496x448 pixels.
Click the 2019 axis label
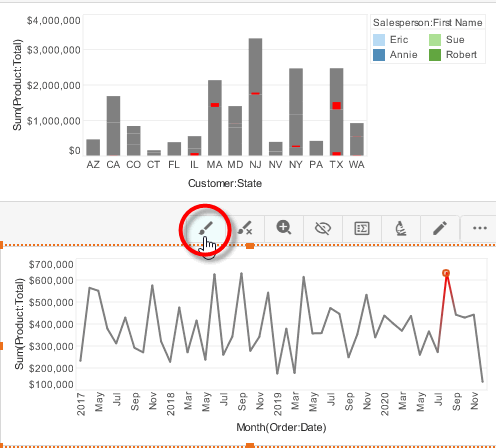click(277, 404)
